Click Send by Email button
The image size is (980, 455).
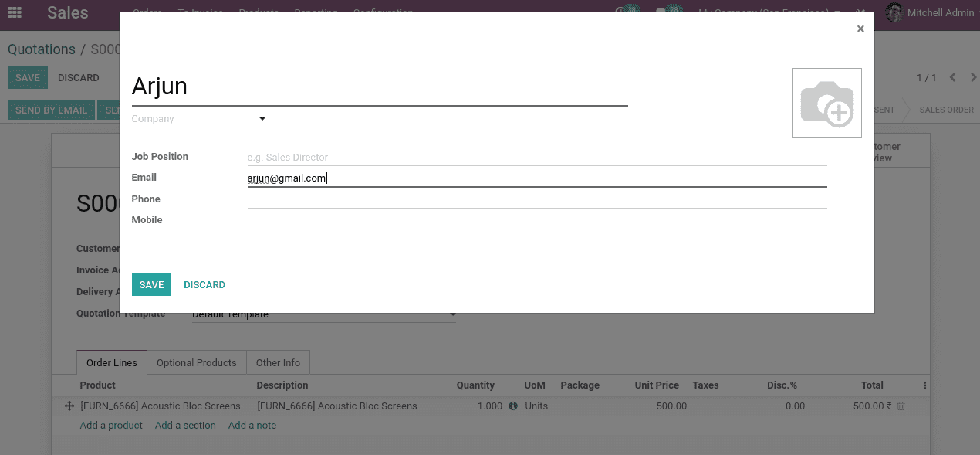point(51,110)
